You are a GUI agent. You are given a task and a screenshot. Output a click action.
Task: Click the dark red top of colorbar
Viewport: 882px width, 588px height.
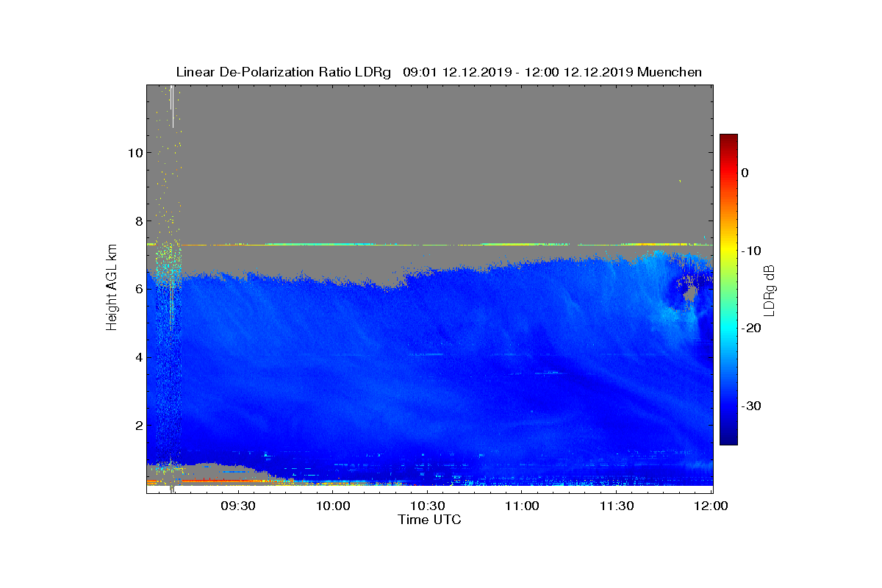point(728,140)
